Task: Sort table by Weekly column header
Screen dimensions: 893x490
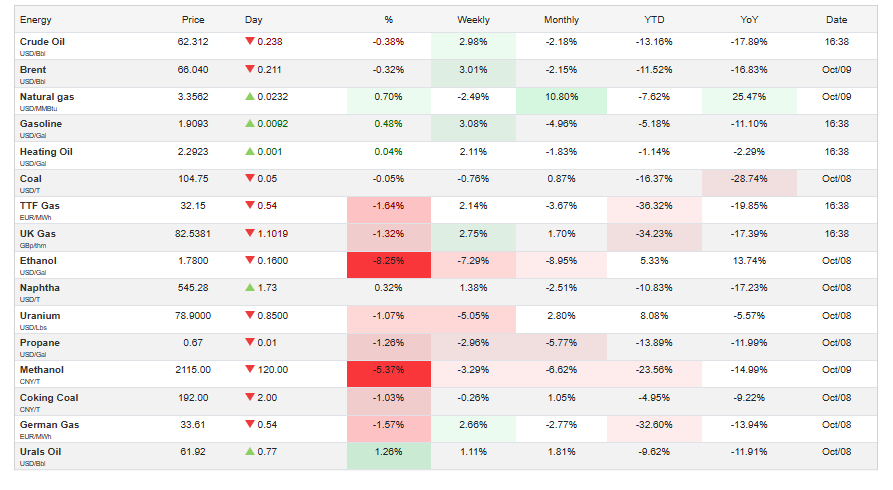Action: tap(473, 20)
